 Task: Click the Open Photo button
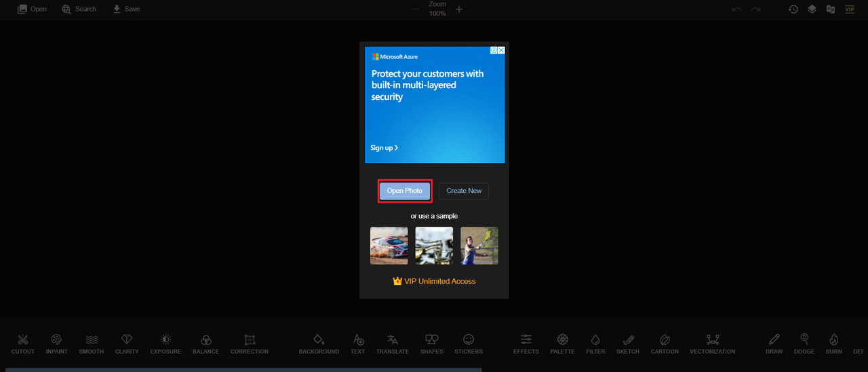405,191
